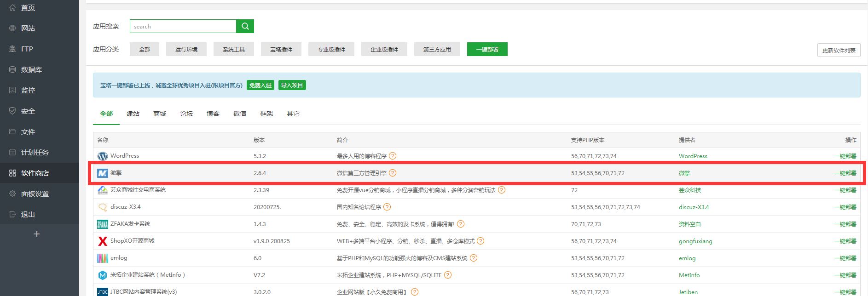Click the MetInfo logo icon
Screen dimensions: 868x296
coord(103,275)
